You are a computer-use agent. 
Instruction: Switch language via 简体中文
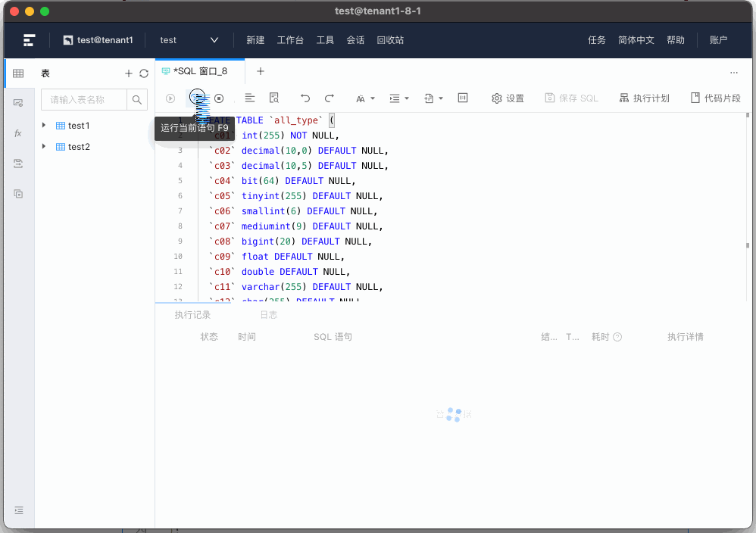pos(636,40)
